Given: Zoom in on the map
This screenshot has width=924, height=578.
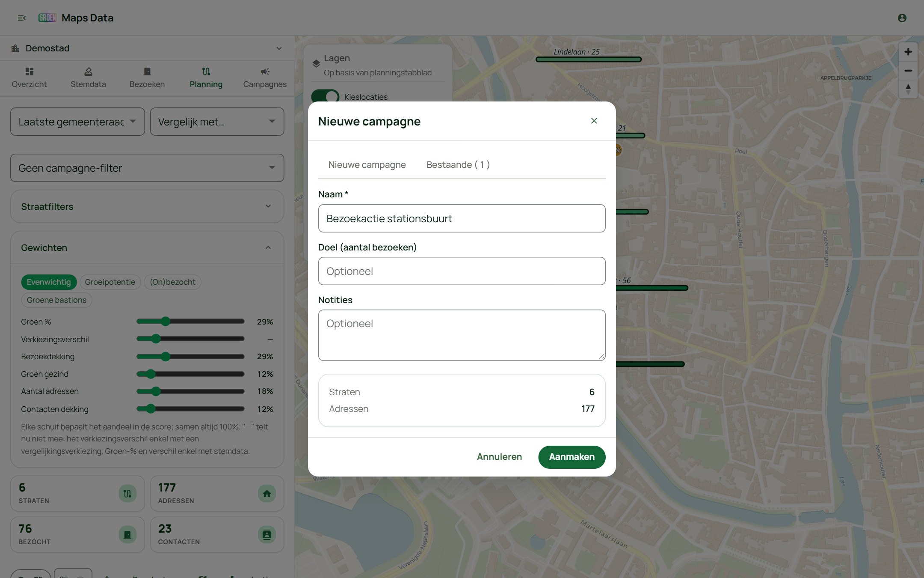Looking at the screenshot, I should tap(908, 52).
